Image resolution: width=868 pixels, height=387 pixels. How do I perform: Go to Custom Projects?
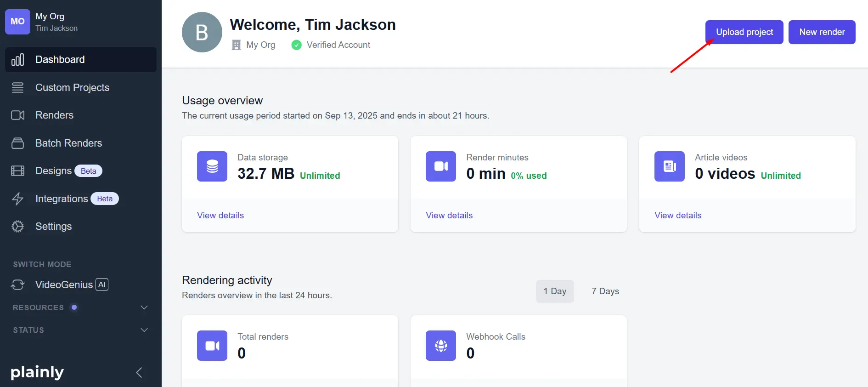coord(81,87)
